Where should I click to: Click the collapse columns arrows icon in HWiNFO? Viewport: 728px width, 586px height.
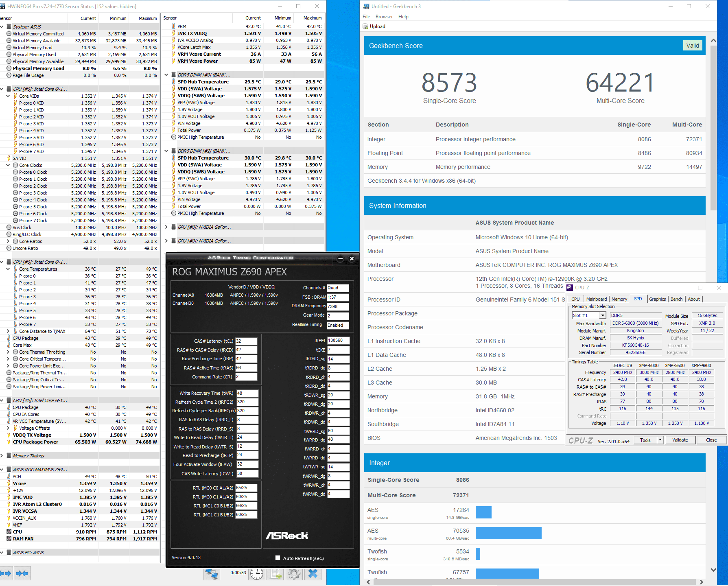point(22,573)
